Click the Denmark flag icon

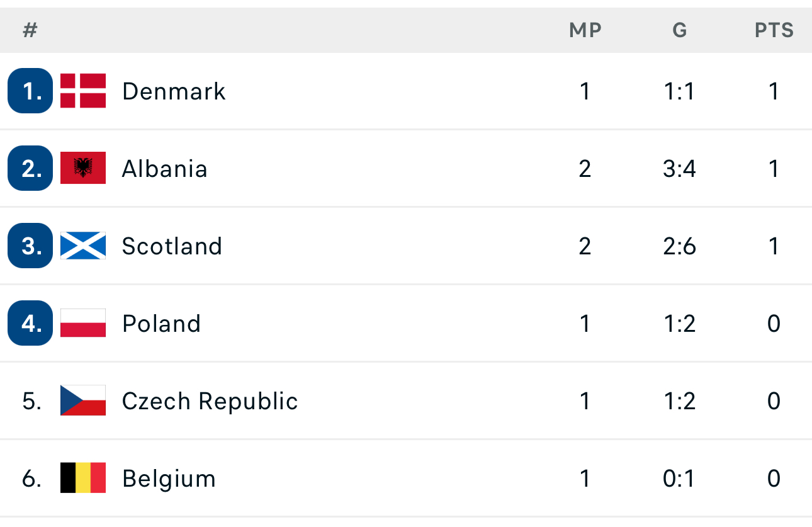point(83,91)
